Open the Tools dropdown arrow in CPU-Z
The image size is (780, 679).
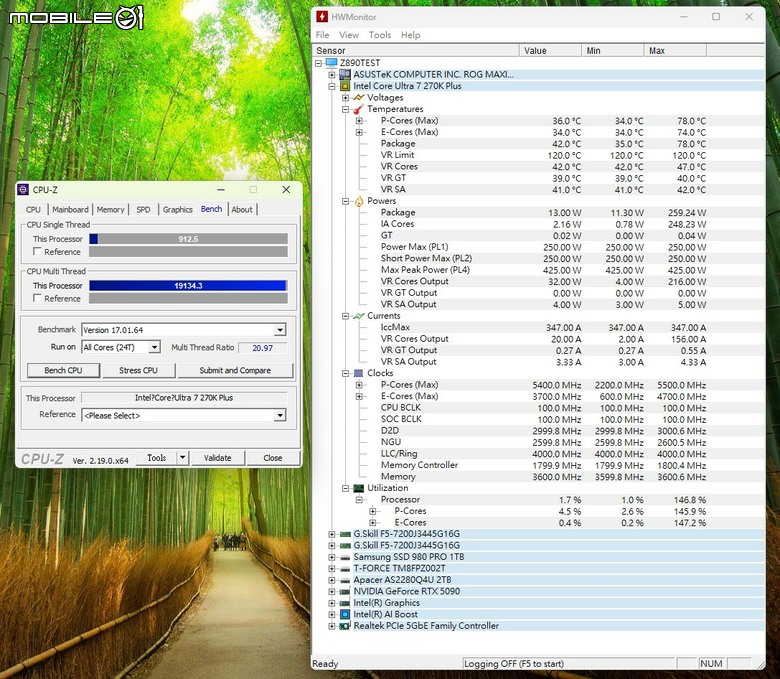tap(183, 458)
